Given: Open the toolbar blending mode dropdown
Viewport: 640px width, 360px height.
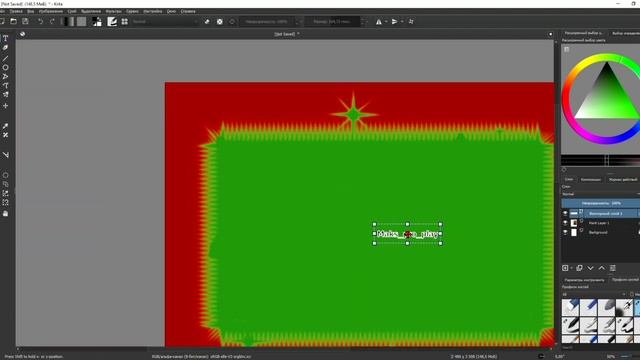Looking at the screenshot, I should coord(165,21).
